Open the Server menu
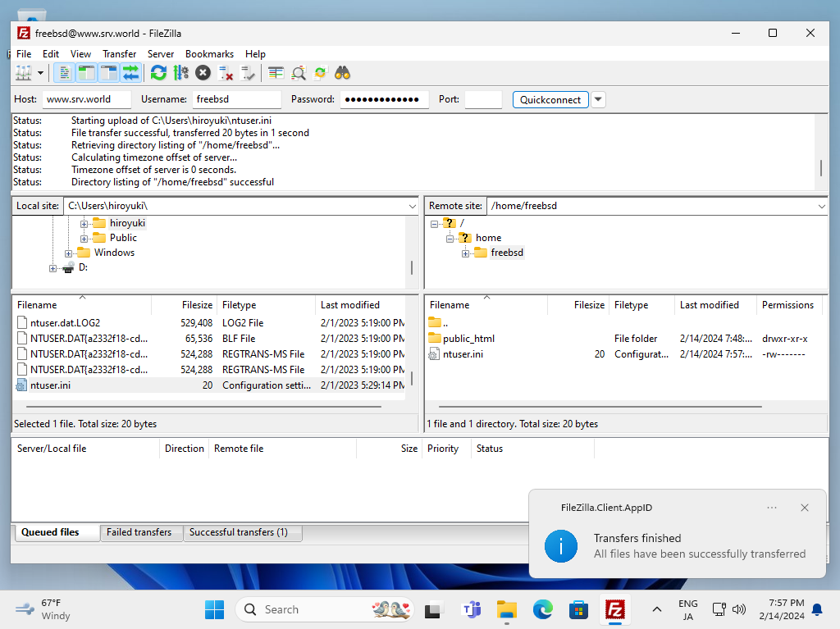 (161, 53)
